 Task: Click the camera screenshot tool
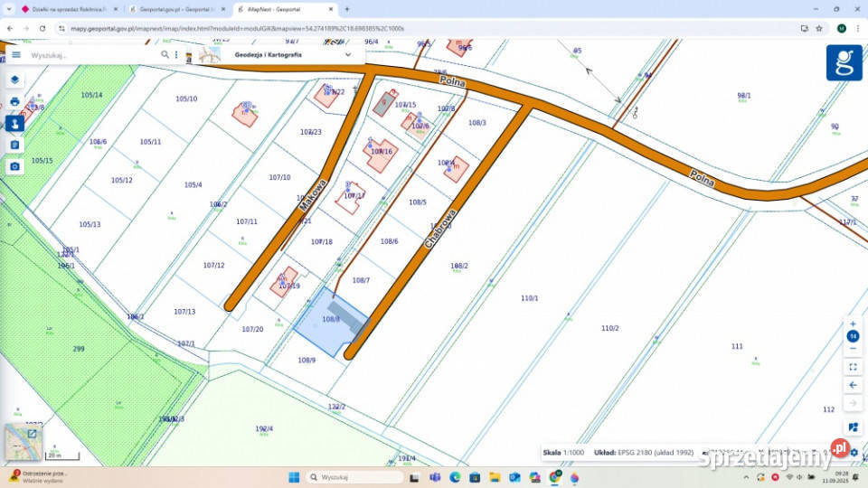coord(14,166)
